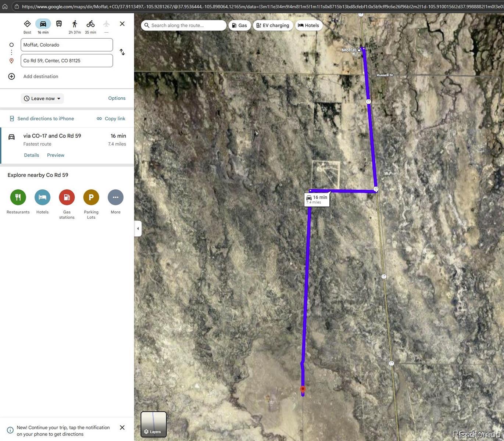This screenshot has height=441, width=504.
Task: Select the Best travel mode option
Action: coord(27,24)
